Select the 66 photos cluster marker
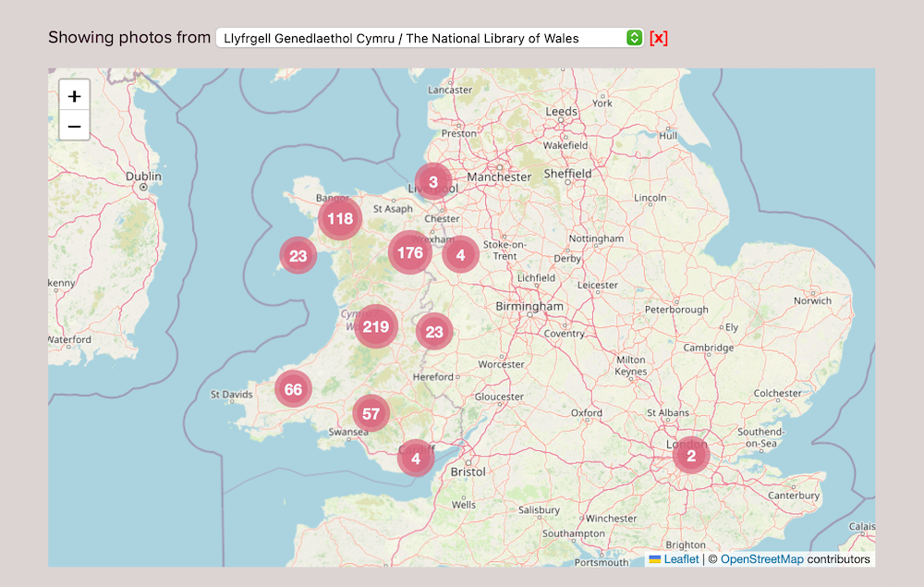The height and width of the screenshot is (587, 924). point(293,389)
